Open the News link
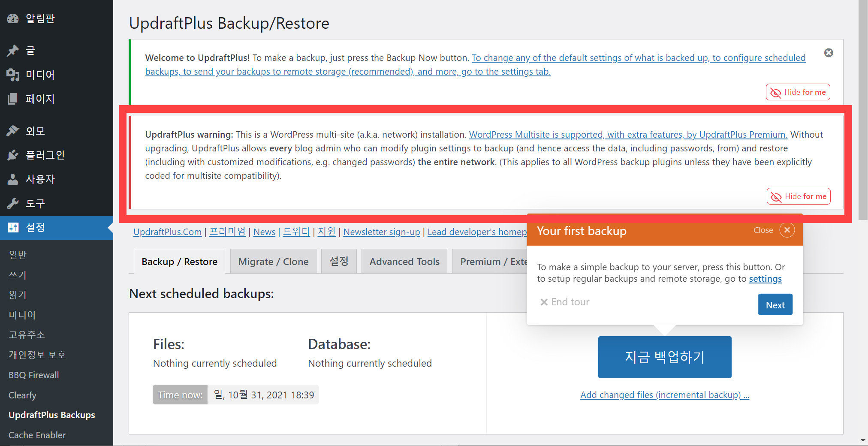Screen dimensions: 868x446 point(264,232)
